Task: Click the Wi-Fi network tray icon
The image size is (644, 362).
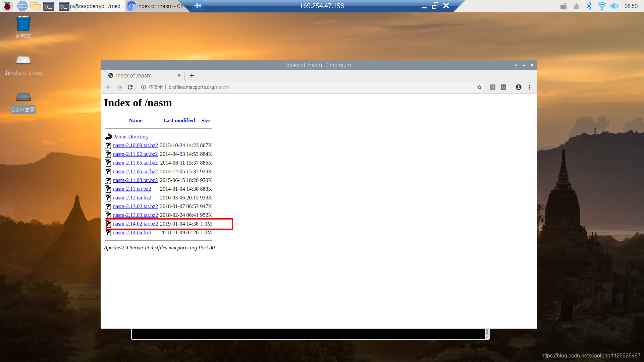Action: pos(602,6)
